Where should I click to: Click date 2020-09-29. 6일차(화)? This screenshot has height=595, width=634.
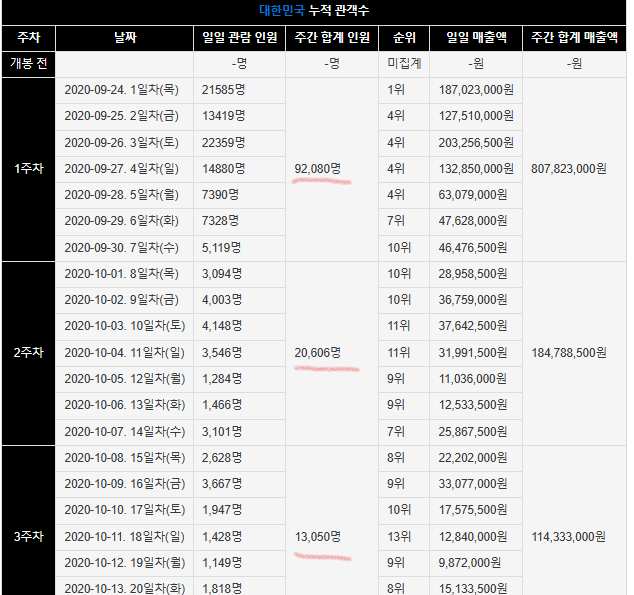121,221
